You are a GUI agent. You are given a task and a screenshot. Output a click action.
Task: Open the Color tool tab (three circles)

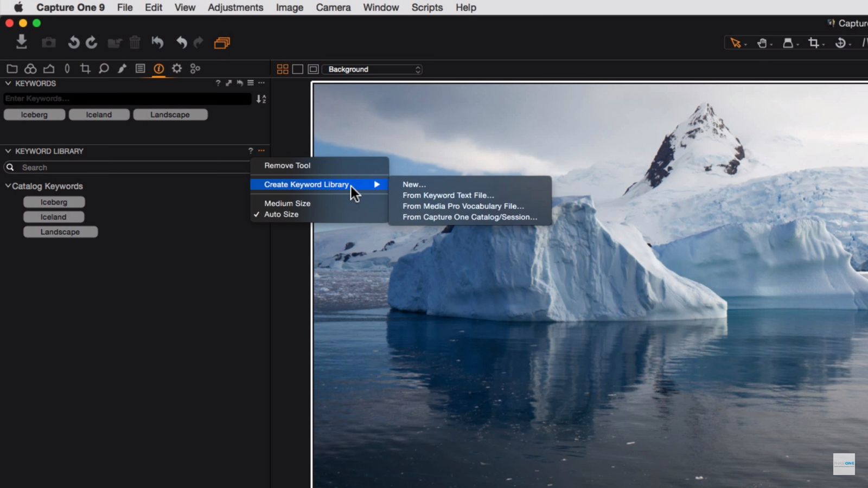pyautogui.click(x=30, y=68)
